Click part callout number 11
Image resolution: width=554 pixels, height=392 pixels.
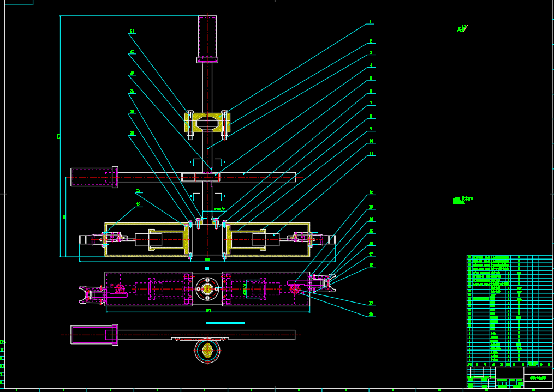click(371, 154)
